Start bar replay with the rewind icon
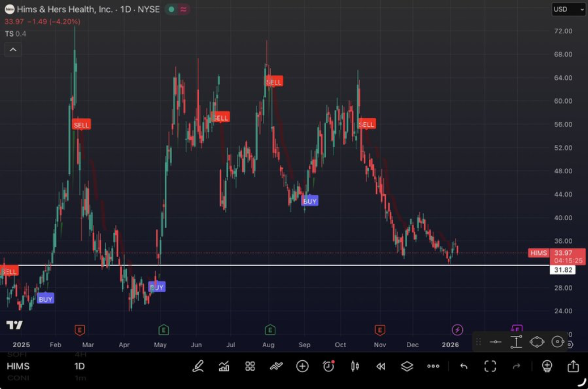 point(381,366)
